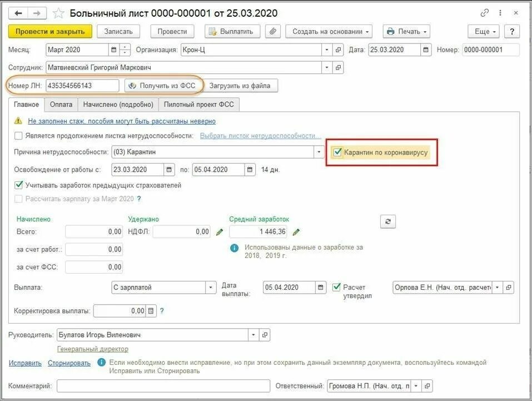This screenshot has height=401, width=532.
Task: Toggle Расчет утвердил checkbox
Action: (x=336, y=287)
